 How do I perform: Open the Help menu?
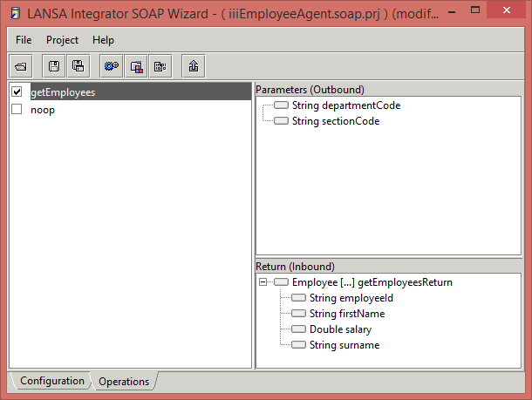click(x=103, y=40)
